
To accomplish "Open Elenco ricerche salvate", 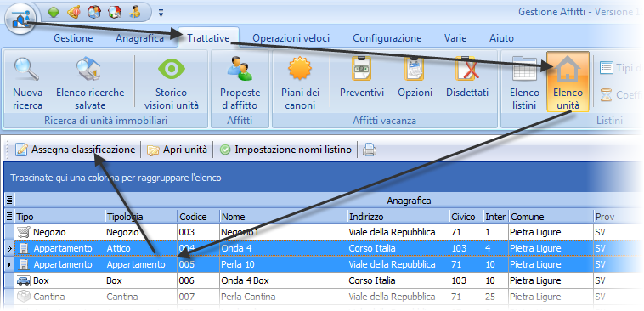I will (x=90, y=83).
